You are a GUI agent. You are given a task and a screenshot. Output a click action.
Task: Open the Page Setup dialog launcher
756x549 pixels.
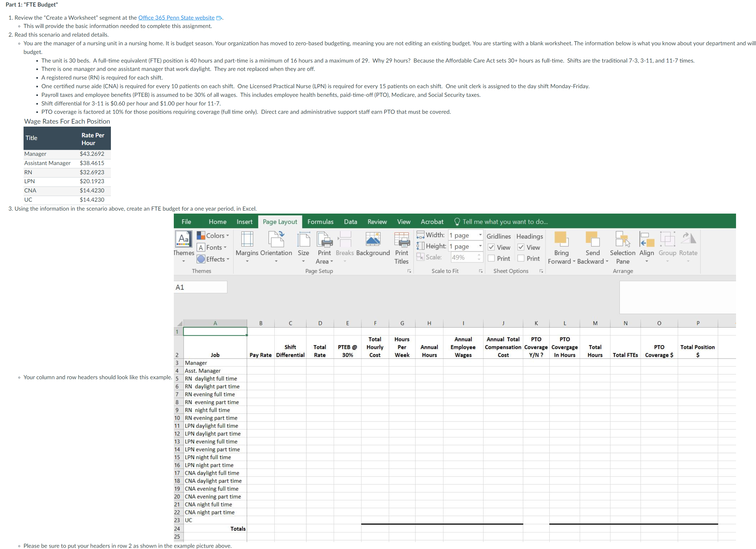pyautogui.click(x=409, y=271)
